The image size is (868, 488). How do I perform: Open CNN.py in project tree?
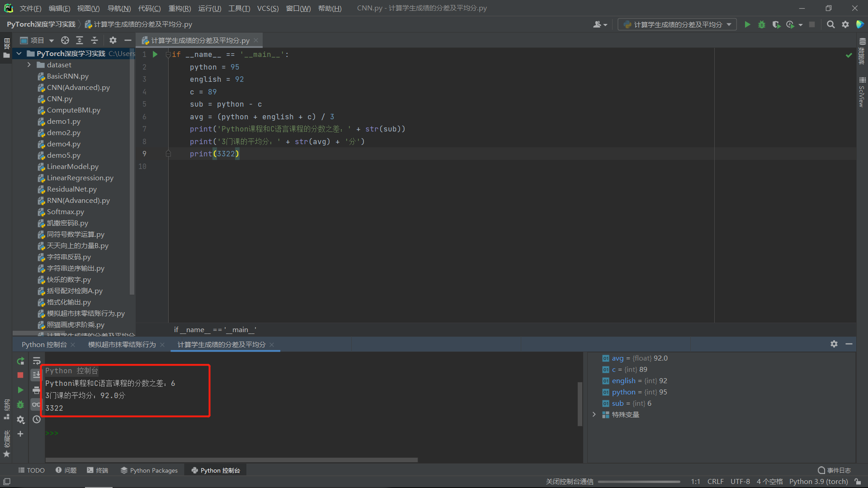pos(59,99)
